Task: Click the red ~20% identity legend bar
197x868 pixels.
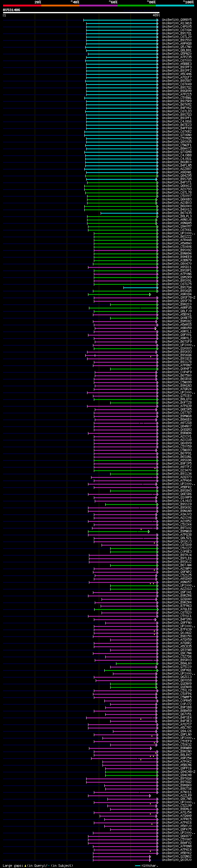Action: (x=22, y=6)
